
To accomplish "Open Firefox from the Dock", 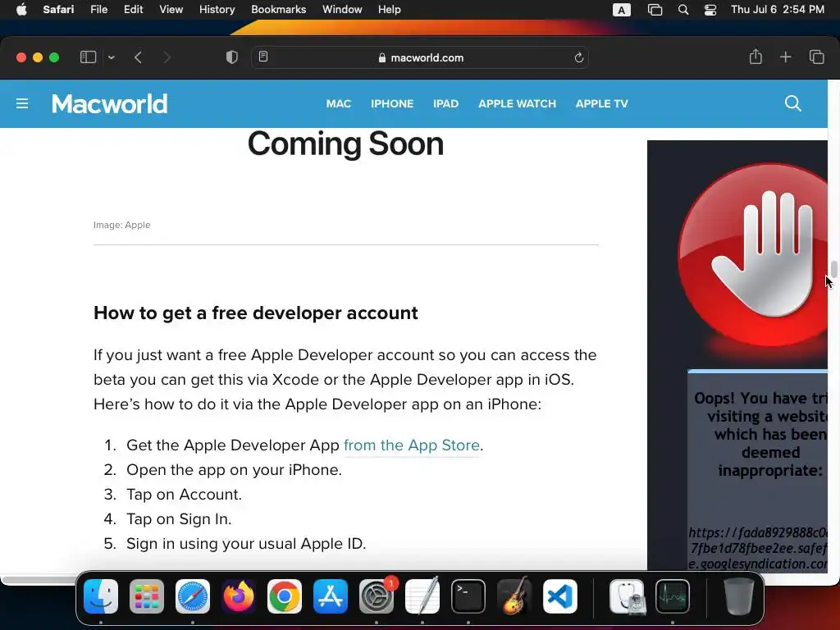I will pyautogui.click(x=239, y=596).
